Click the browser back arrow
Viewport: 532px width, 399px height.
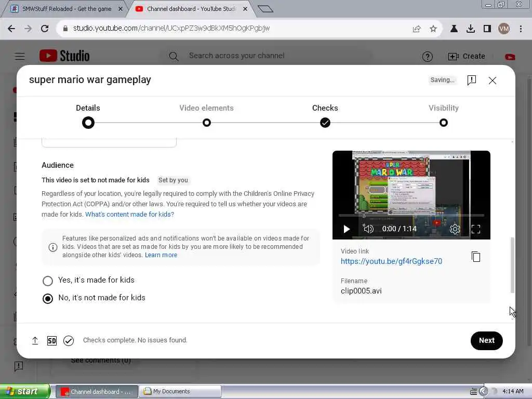click(11, 29)
